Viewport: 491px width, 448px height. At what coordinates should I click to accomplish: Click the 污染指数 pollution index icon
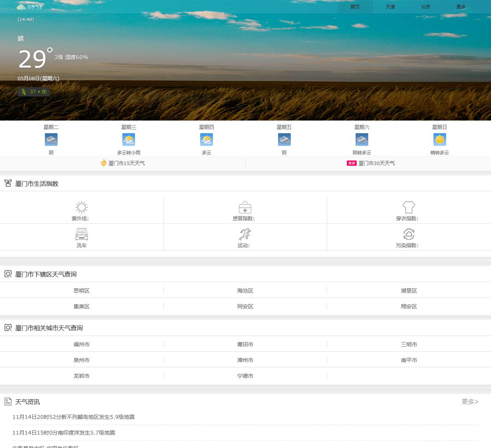pos(409,234)
